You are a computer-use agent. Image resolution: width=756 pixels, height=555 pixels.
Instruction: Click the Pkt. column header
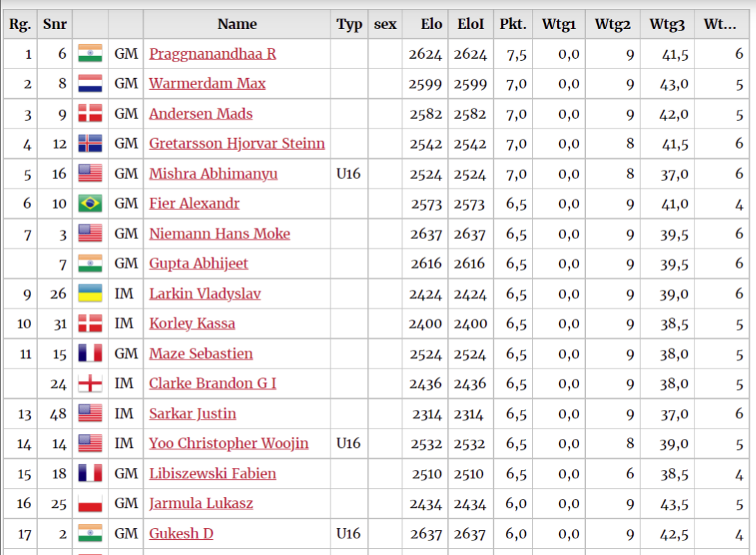(513, 24)
